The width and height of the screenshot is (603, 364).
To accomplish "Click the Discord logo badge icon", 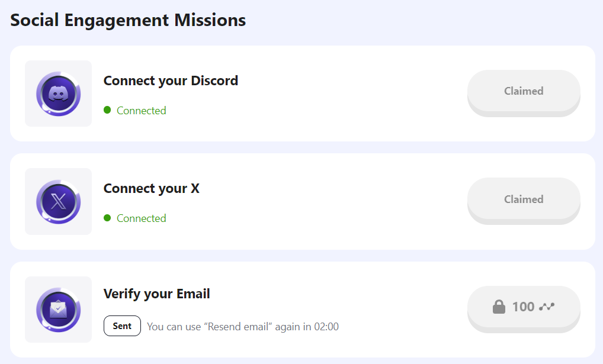I will [x=59, y=94].
